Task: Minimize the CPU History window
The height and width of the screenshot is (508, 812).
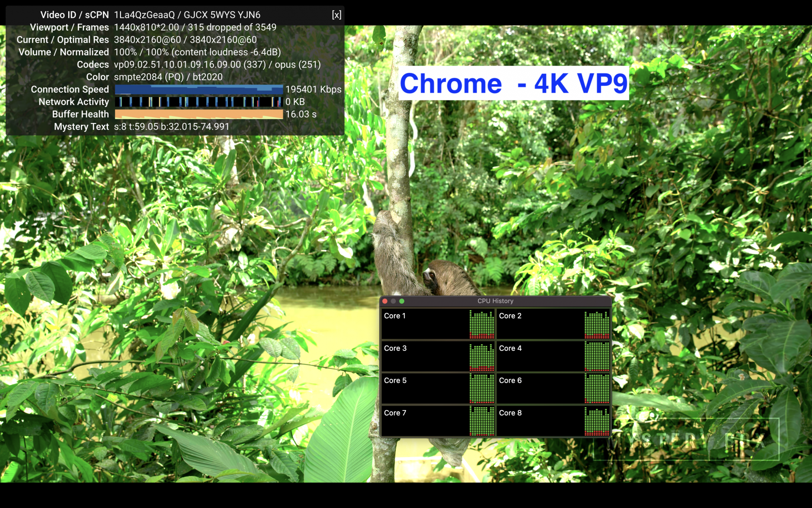Action: [393, 301]
